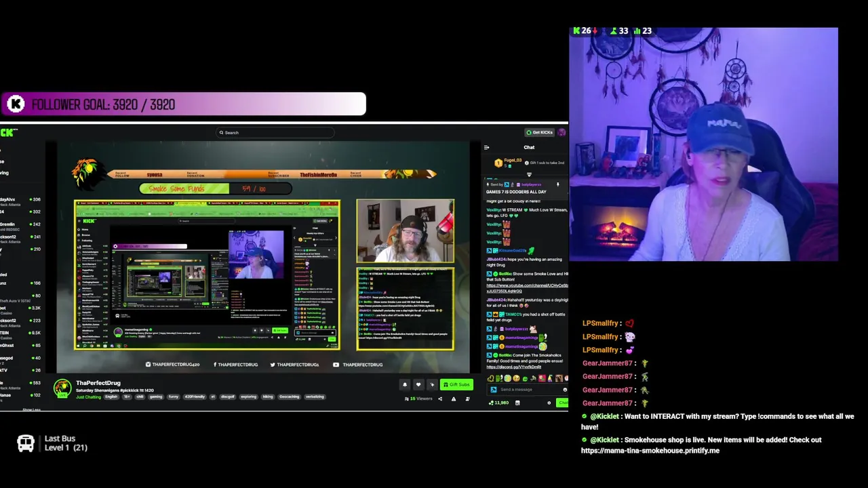This screenshot has width=868, height=488.
Task: Open the sidebar channel with 306 viewers
Action: (x=20, y=201)
